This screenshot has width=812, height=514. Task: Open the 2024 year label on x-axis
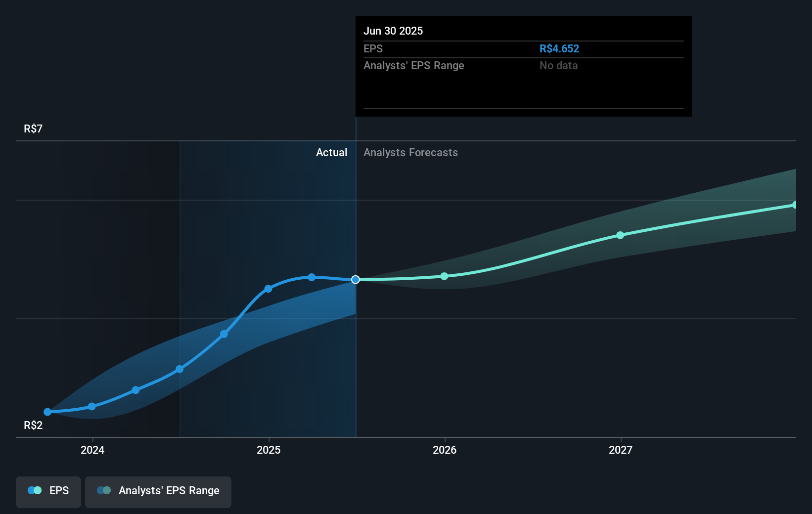click(x=92, y=450)
